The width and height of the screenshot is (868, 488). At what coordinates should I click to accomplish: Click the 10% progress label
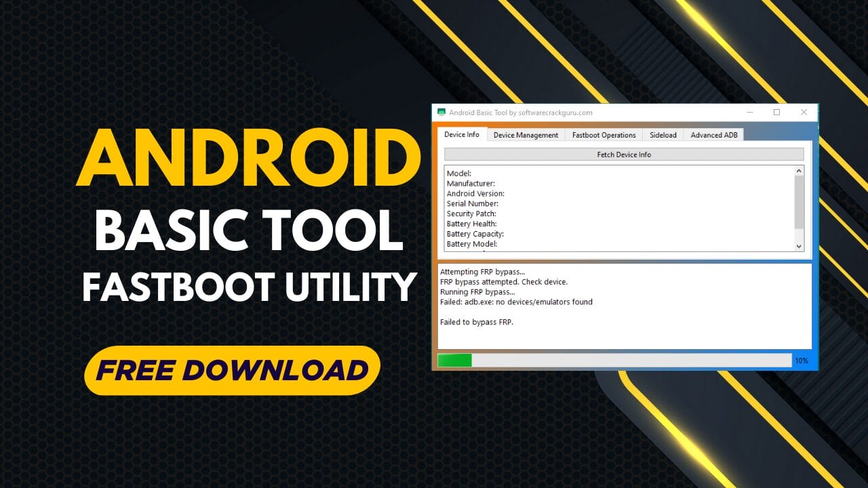click(801, 360)
